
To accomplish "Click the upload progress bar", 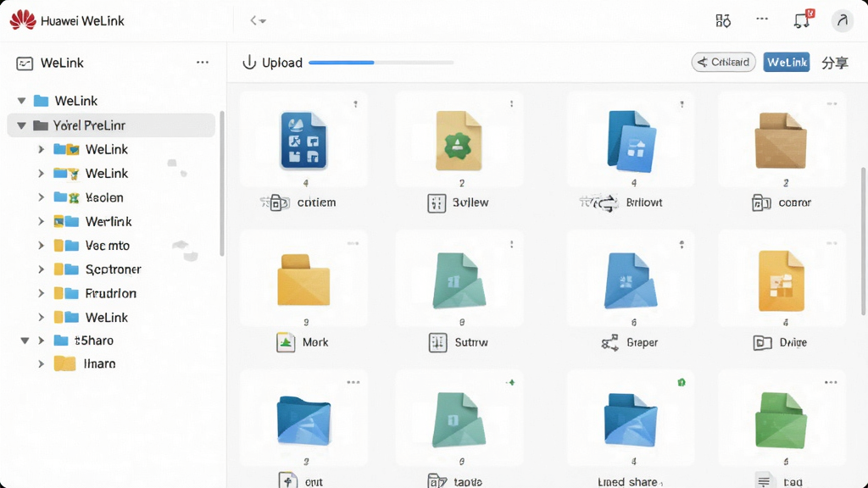I will [x=381, y=63].
